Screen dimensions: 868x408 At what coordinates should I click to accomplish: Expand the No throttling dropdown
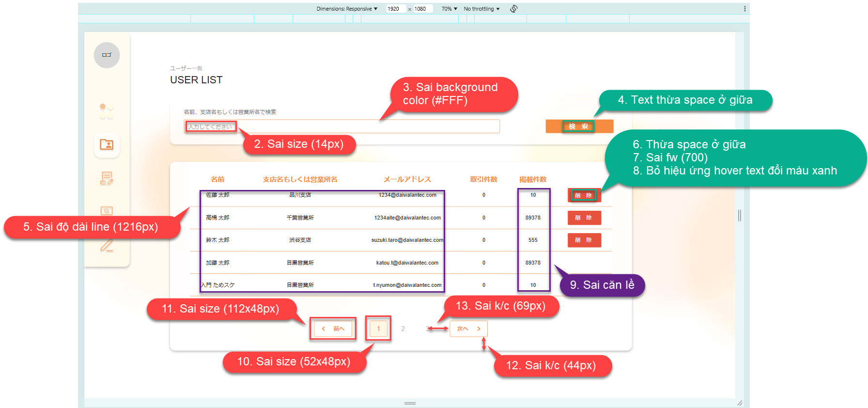[x=481, y=9]
